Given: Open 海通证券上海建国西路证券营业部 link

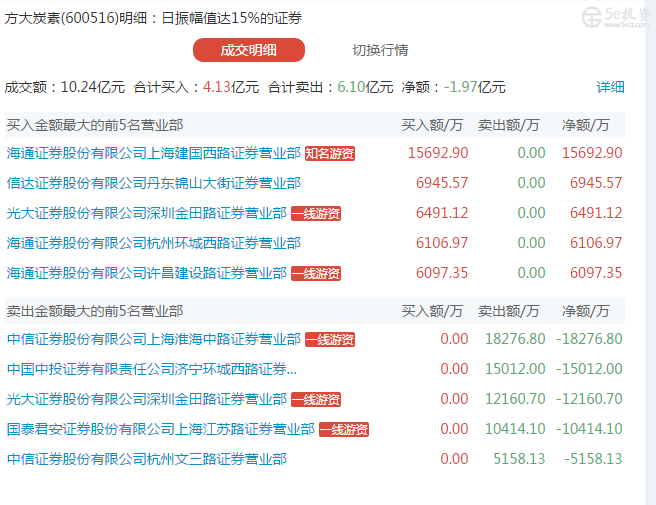Looking at the screenshot, I should coord(154,153).
